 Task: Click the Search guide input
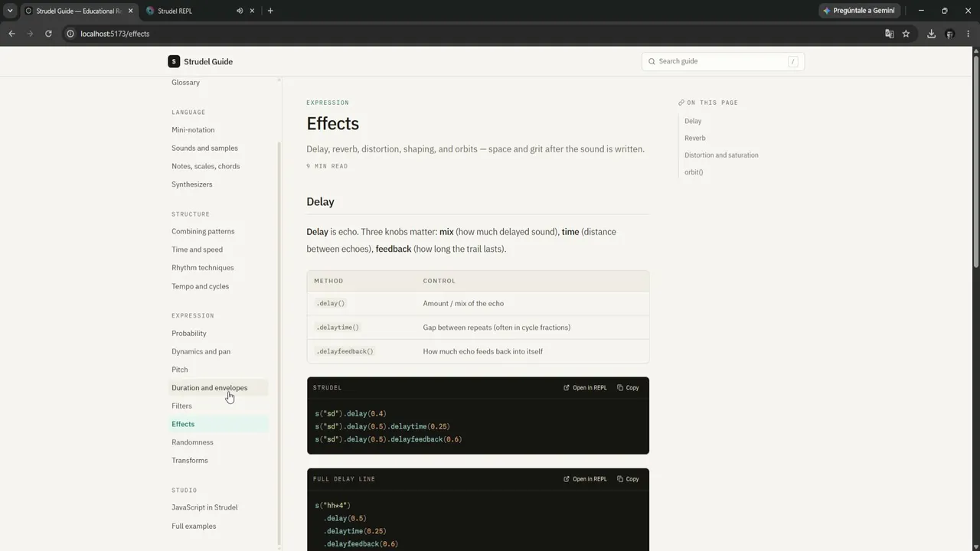coord(722,61)
